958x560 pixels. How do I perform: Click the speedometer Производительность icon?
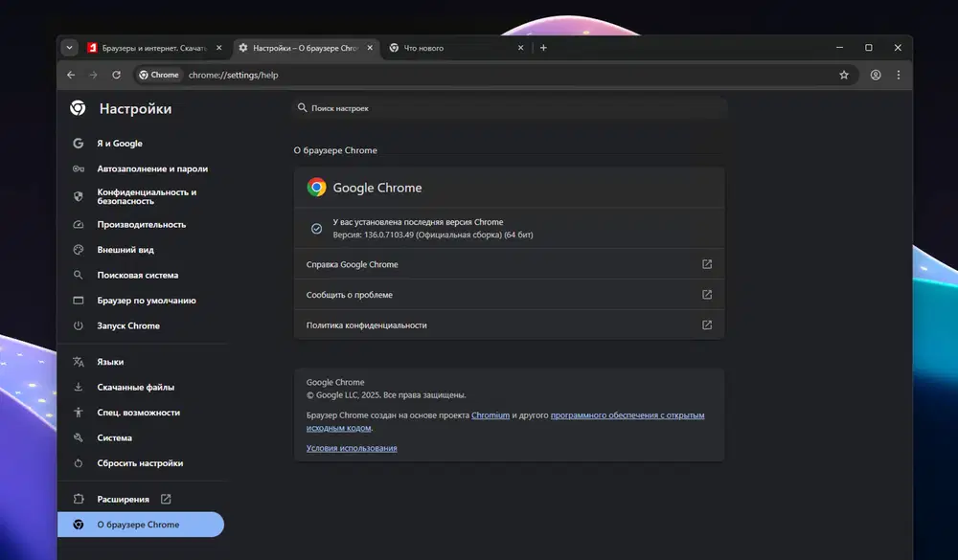(79, 224)
